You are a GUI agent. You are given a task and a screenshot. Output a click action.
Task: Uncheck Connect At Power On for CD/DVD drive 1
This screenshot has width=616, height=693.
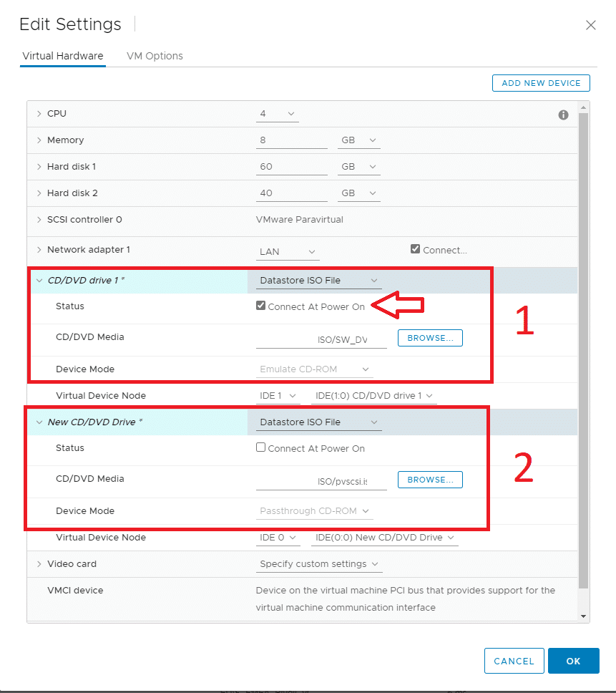261,306
